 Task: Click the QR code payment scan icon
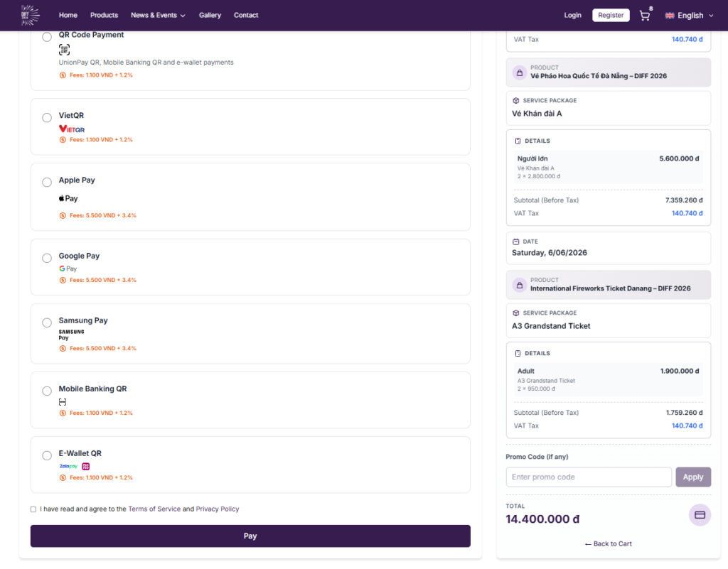[x=64, y=50]
